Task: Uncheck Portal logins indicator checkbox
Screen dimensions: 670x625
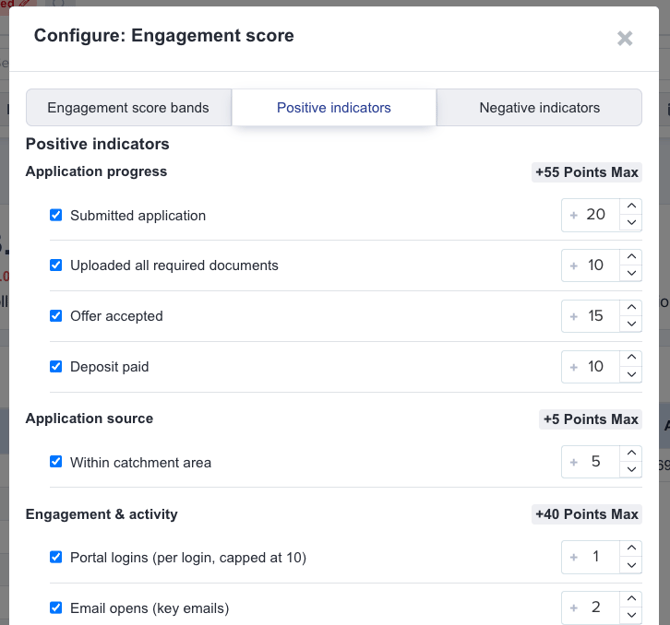Action: [x=56, y=557]
